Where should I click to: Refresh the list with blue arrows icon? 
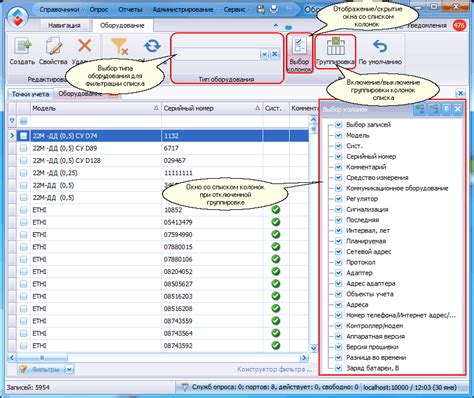[x=152, y=46]
